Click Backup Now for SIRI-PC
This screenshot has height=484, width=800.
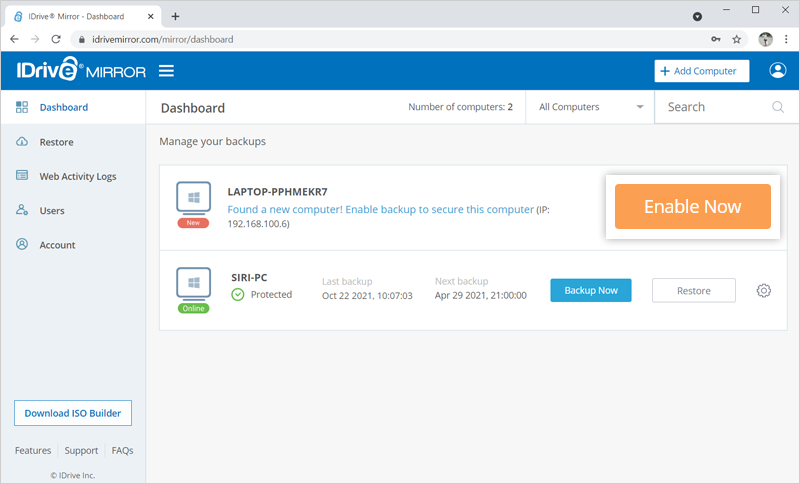[x=591, y=290]
